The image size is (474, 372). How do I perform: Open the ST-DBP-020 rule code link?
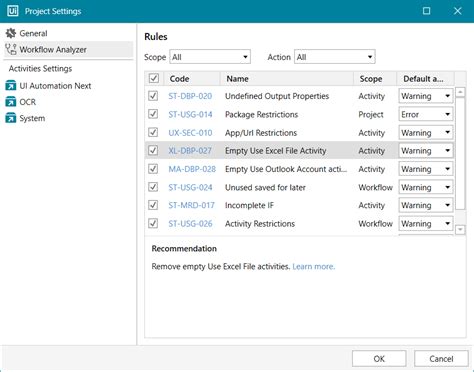click(190, 96)
